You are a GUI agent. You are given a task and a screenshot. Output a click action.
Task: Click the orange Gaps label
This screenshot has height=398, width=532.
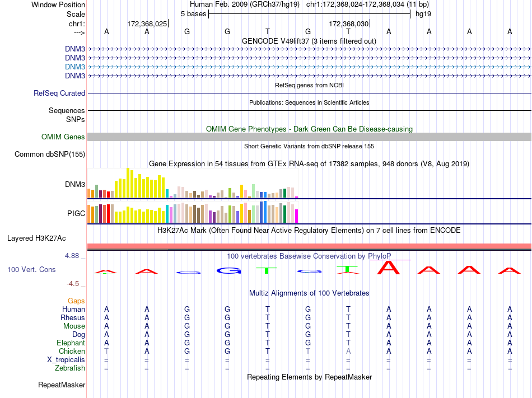click(x=76, y=301)
